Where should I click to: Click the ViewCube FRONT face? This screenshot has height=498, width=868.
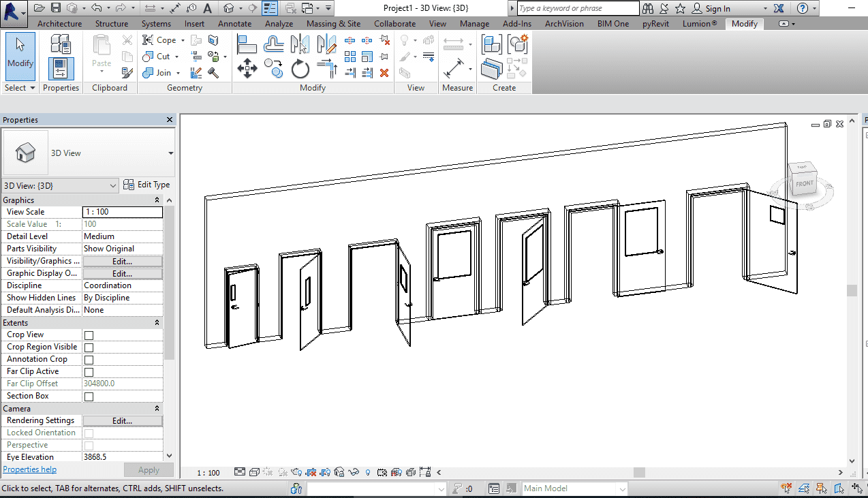pos(804,183)
